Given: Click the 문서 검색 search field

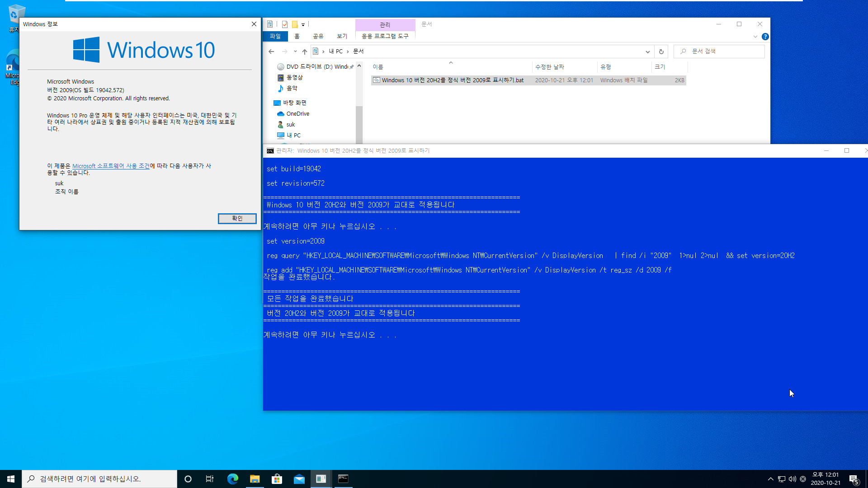Looking at the screenshot, I should pyautogui.click(x=719, y=52).
